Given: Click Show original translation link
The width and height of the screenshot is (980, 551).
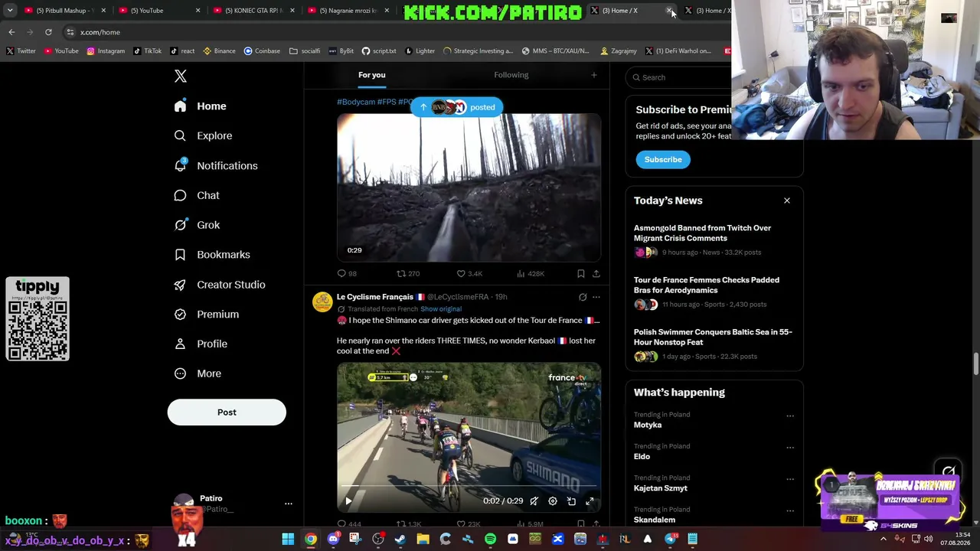Looking at the screenshot, I should [x=441, y=309].
